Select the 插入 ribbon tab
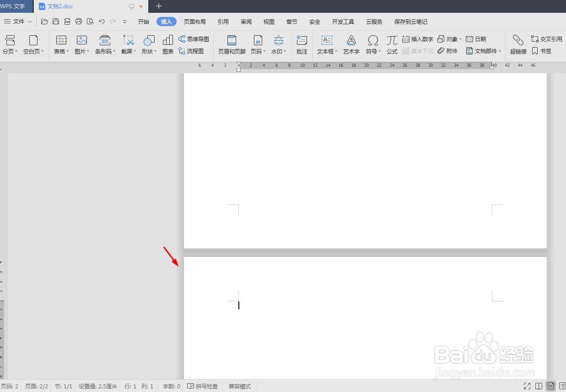This screenshot has width=566, height=392. click(x=167, y=21)
